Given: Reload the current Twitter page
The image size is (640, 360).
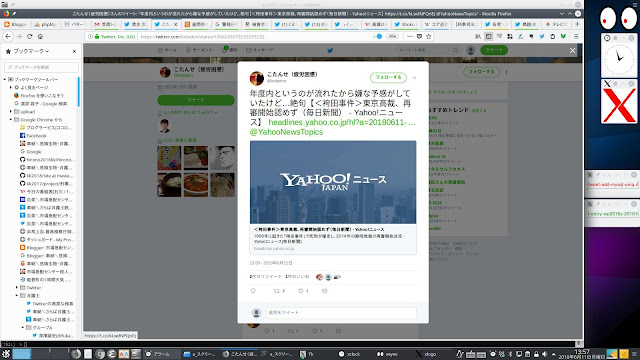Looking at the screenshot, I should (29, 36).
